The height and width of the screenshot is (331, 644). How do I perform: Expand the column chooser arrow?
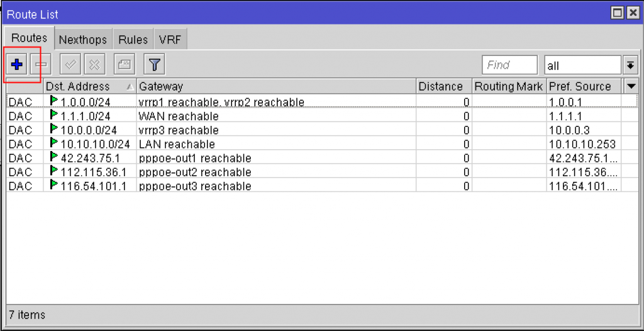click(630, 86)
